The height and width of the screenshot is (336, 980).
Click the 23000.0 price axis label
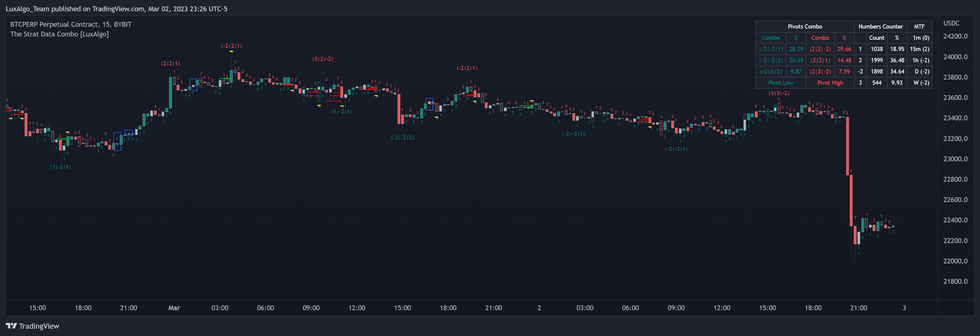click(955, 159)
